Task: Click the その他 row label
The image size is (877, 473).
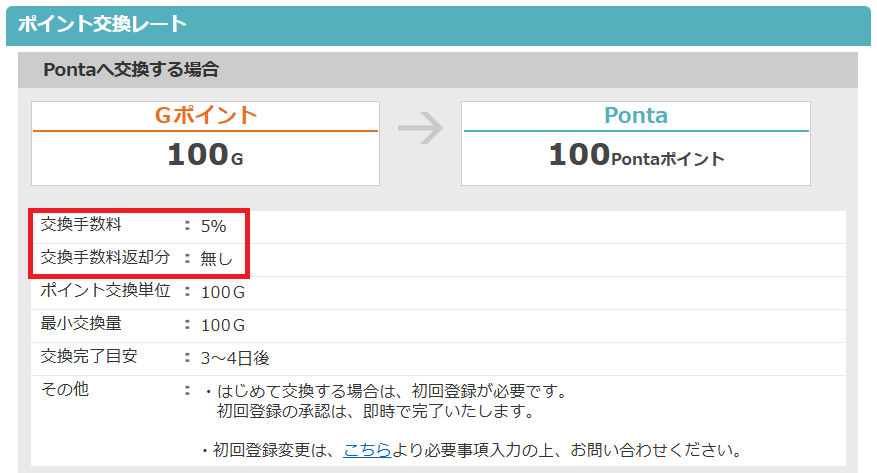Action: tap(65, 389)
